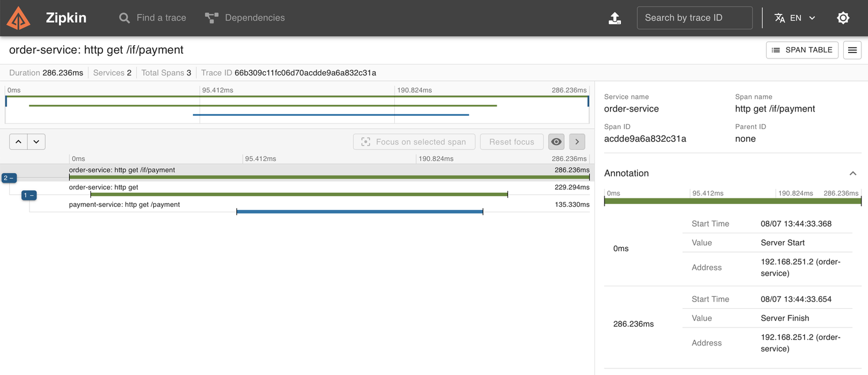Toggle the eye visibility button

[556, 142]
